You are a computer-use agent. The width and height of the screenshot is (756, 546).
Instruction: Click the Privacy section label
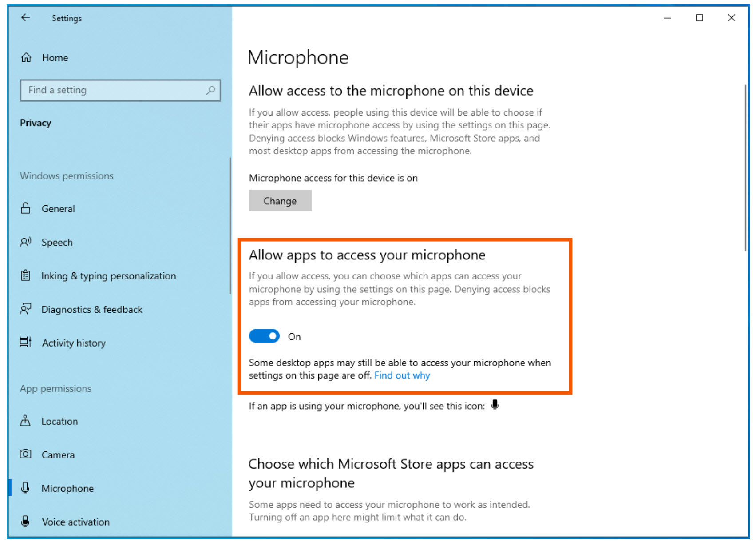(x=36, y=123)
